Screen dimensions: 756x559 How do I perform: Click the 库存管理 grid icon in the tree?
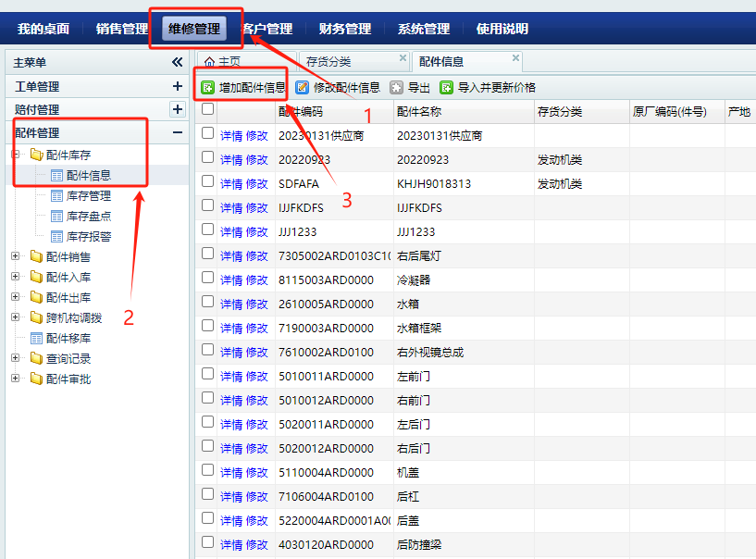click(x=56, y=196)
